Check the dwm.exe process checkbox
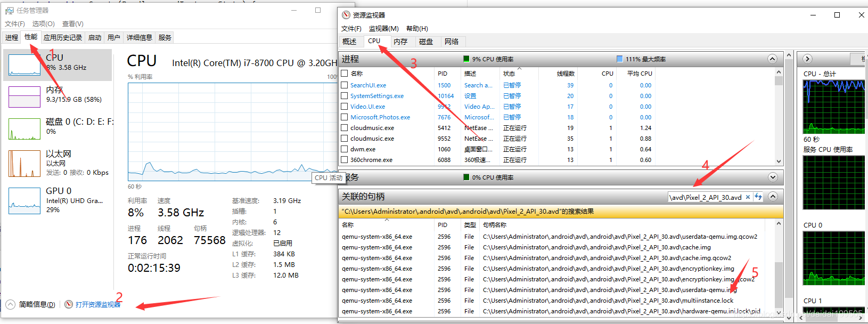868x324 pixels. click(345, 149)
